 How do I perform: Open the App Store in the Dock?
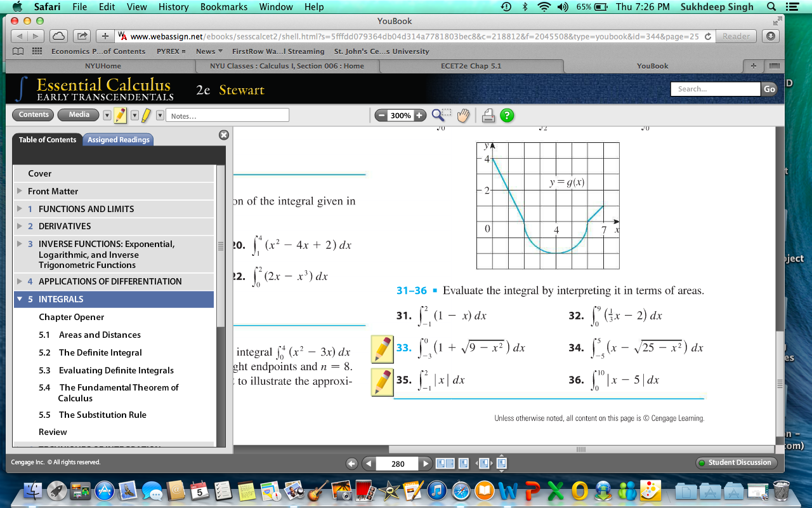(104, 490)
